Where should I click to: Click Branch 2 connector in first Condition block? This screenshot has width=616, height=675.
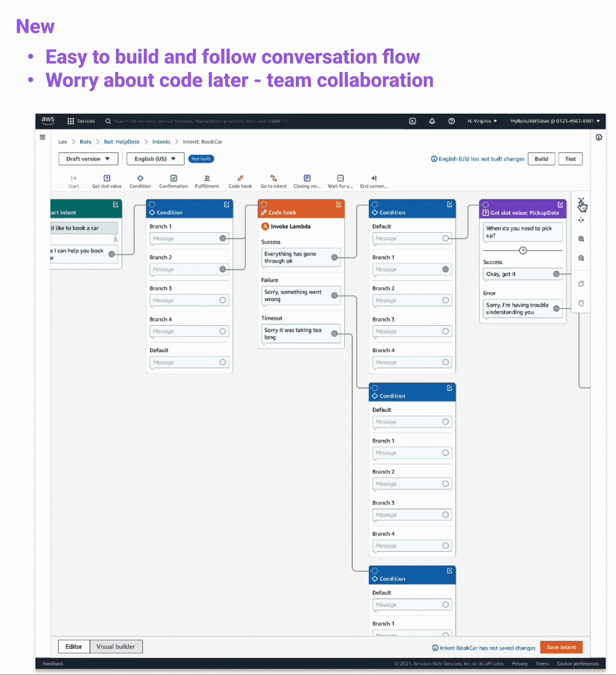[x=223, y=269]
